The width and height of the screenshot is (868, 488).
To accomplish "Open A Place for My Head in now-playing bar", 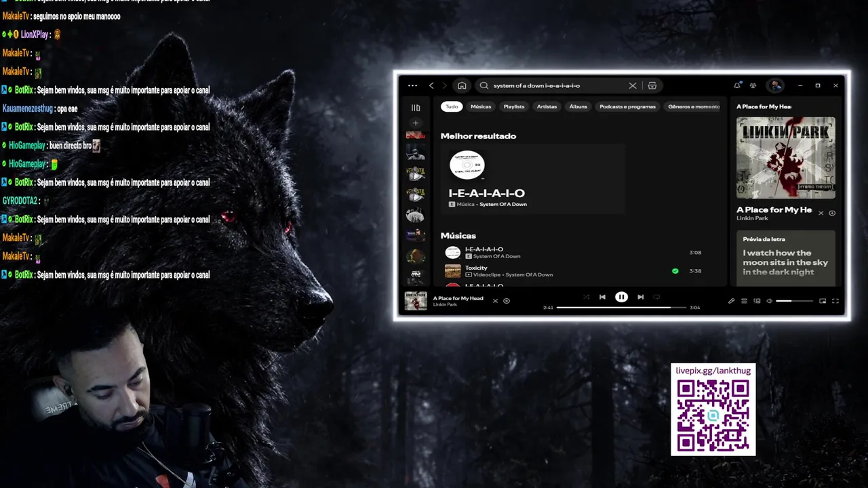I will (x=458, y=298).
